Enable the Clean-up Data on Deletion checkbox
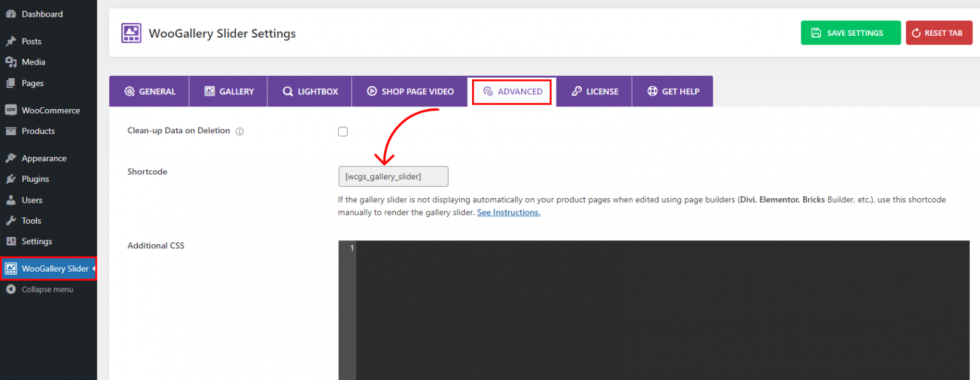Image resolution: width=980 pixels, height=380 pixels. point(343,131)
